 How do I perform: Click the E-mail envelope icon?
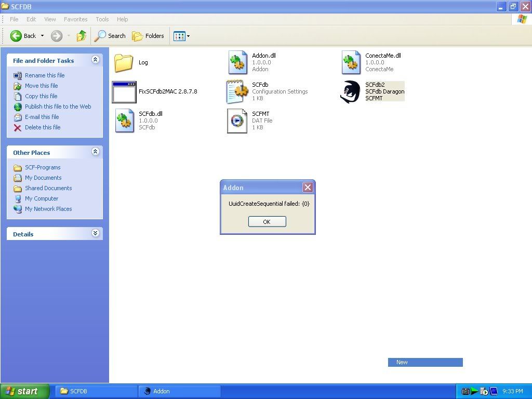[18, 117]
